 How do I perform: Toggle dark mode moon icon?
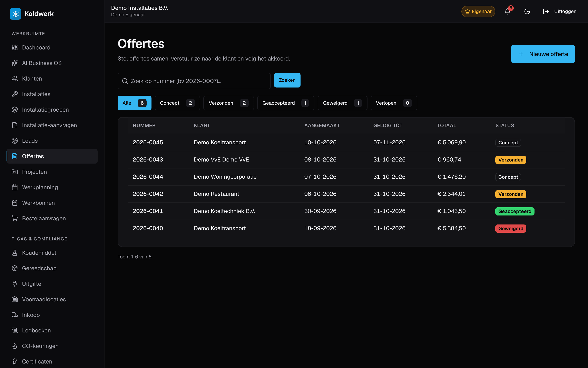(527, 11)
